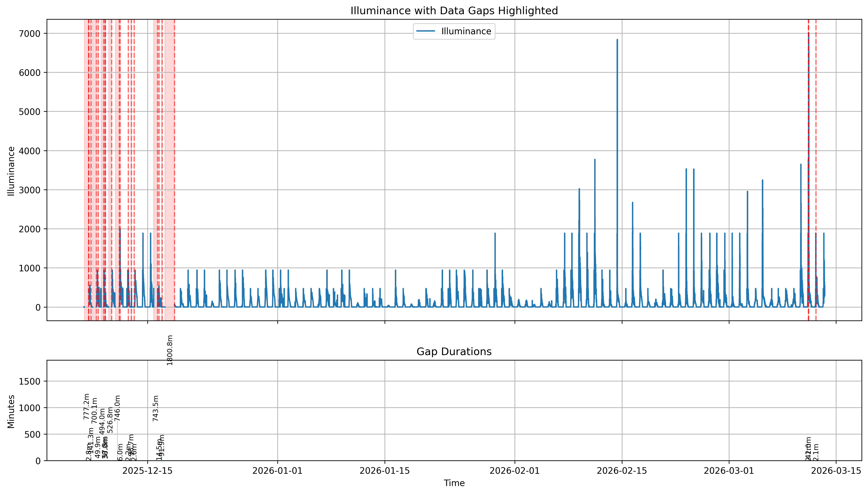The width and height of the screenshot is (868, 494).
Task: Click the '2025-12-15' x-axis date label
Action: [x=147, y=471]
